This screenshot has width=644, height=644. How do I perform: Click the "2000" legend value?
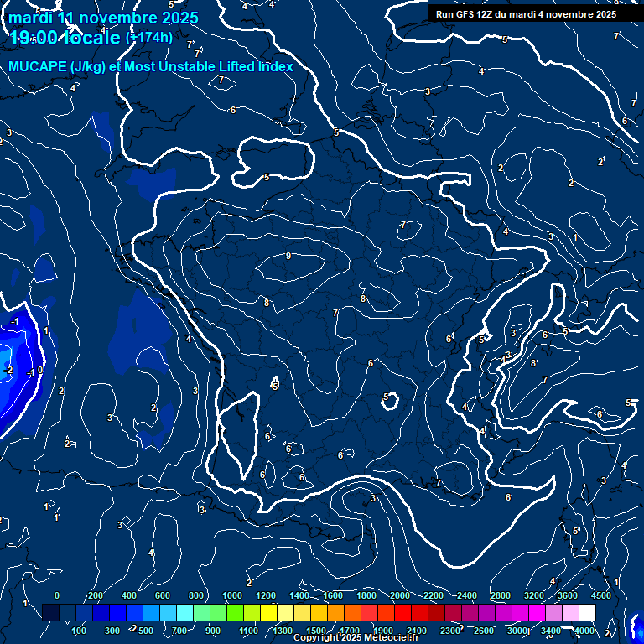pos(400,595)
